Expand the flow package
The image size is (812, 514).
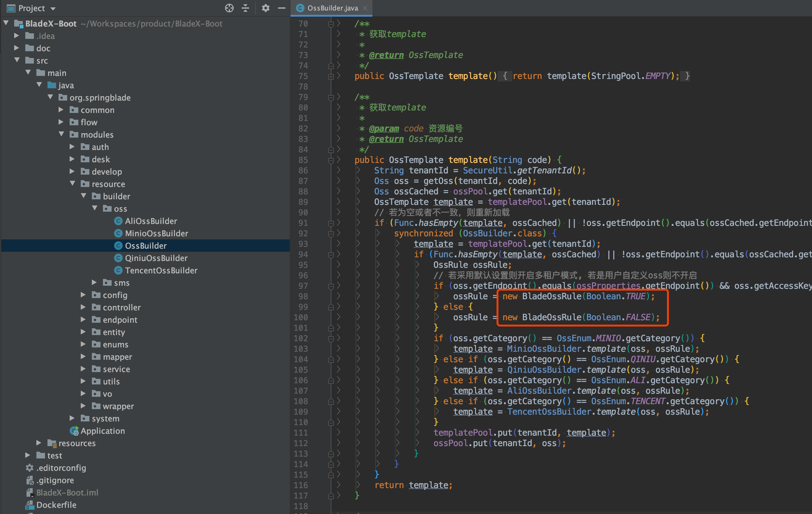pos(61,122)
